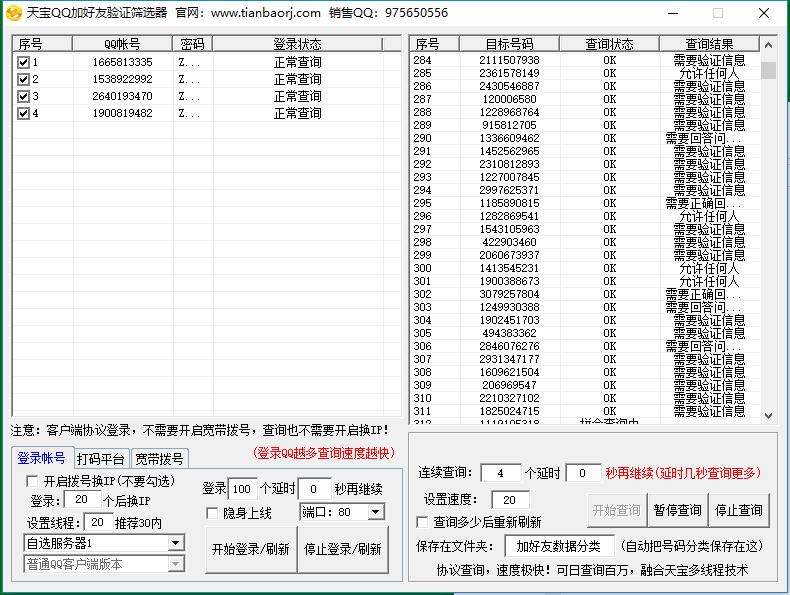Select account 1665813335 in the list

122,62
